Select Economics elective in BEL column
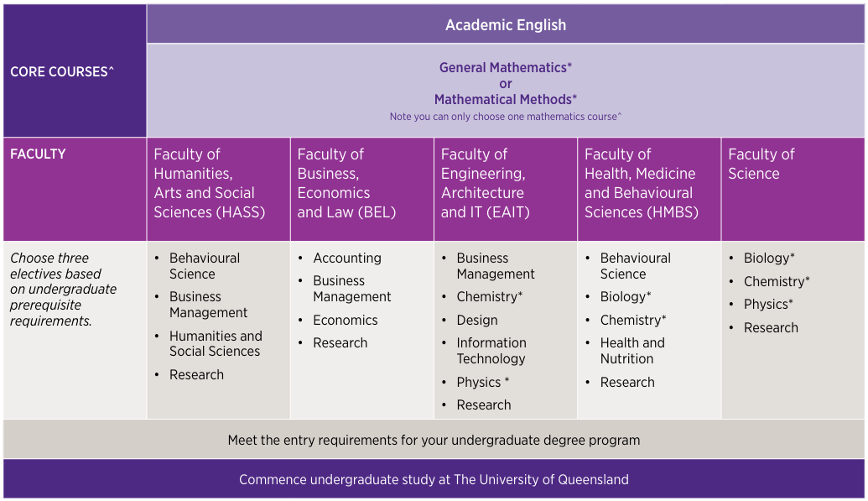 346,321
